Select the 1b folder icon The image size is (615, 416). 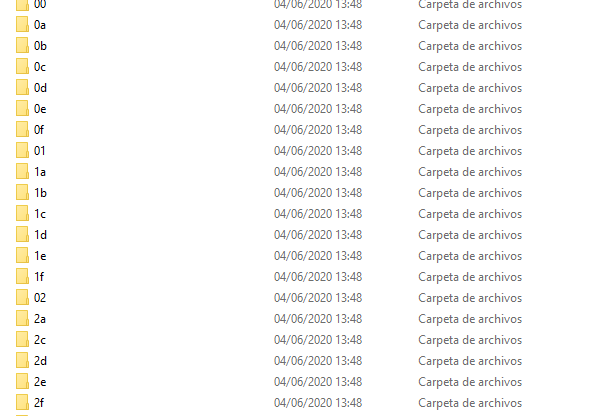point(22,193)
